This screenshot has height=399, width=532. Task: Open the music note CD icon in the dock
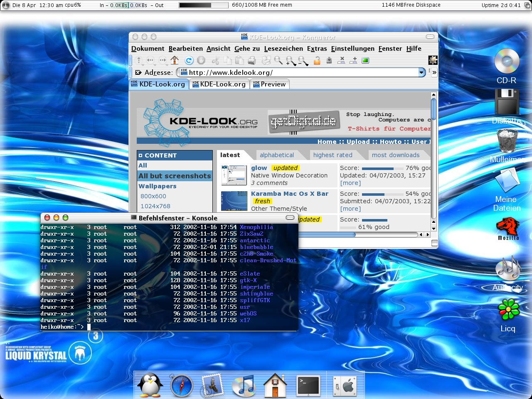(x=244, y=385)
